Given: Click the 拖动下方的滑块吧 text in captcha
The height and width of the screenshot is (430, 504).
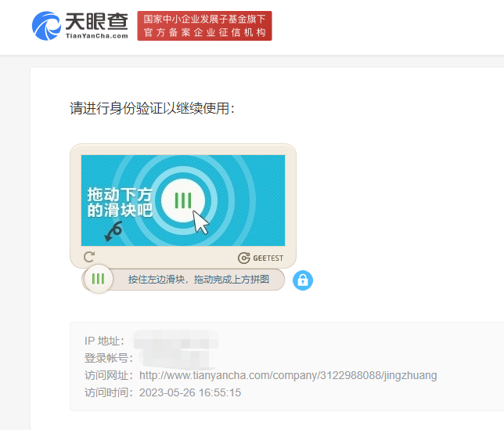Looking at the screenshot, I should (x=120, y=203).
